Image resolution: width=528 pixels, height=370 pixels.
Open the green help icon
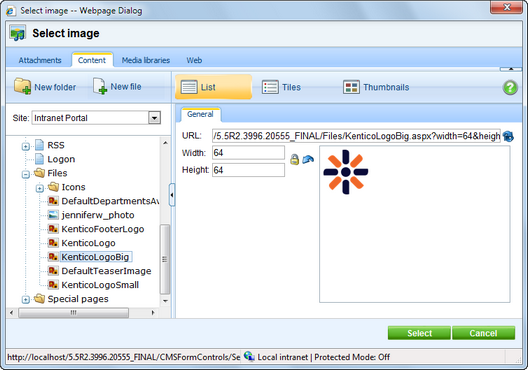coord(510,88)
